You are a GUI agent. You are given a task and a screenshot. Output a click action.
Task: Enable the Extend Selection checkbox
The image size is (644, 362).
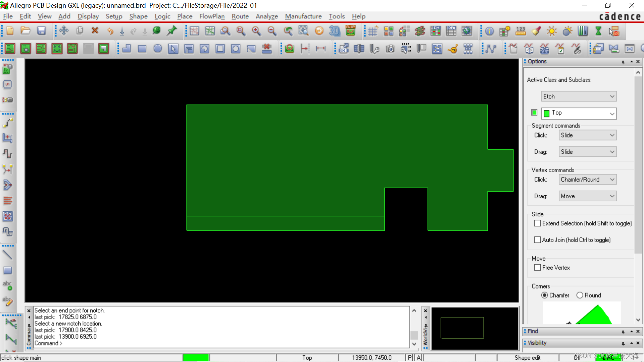[538, 223]
